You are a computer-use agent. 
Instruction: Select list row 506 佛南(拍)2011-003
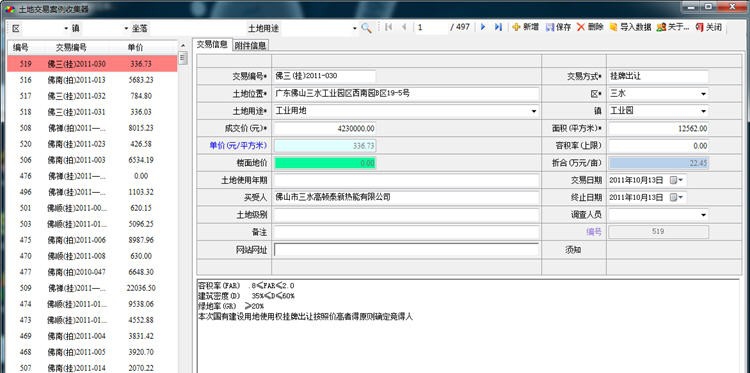(92, 160)
